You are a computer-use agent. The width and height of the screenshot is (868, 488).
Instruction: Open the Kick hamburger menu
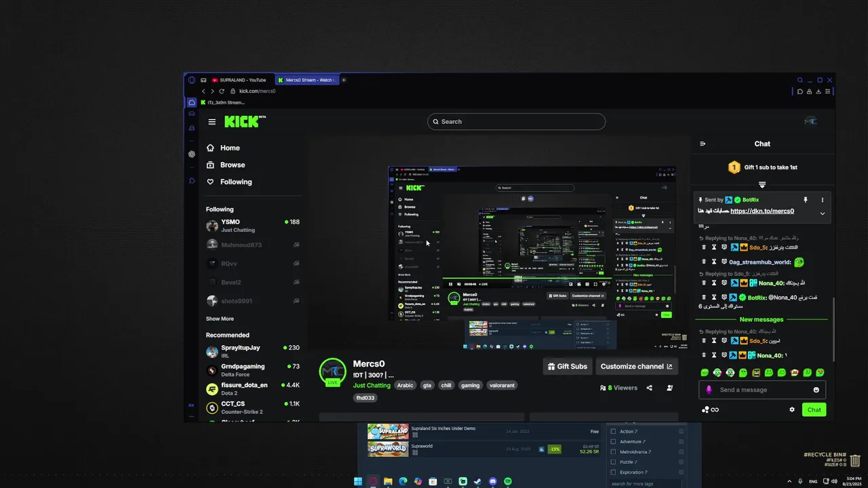pyautogui.click(x=212, y=122)
